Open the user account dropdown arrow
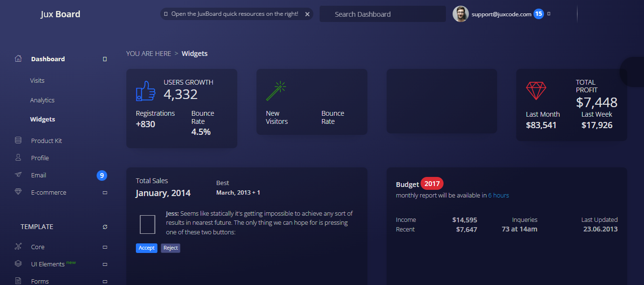The height and width of the screenshot is (285, 644). pyautogui.click(x=549, y=14)
